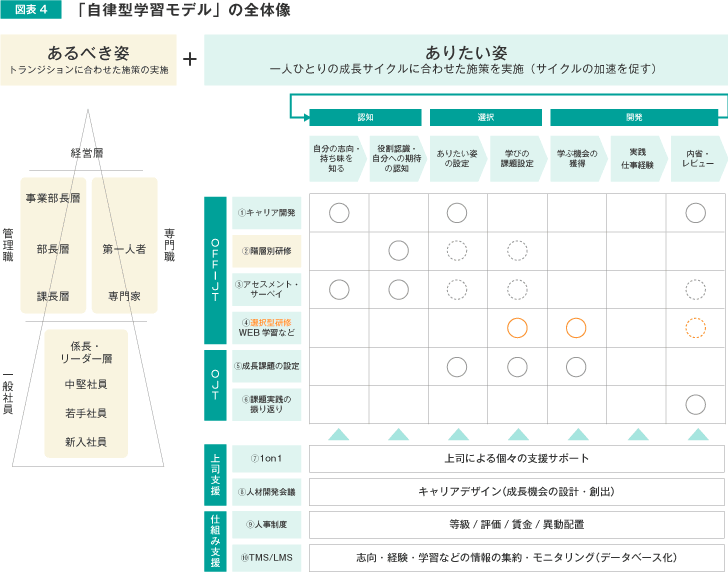Click アセスメント dashed circle under 内省・レビュー
Viewport: 728px width, 586px height.
click(x=696, y=290)
